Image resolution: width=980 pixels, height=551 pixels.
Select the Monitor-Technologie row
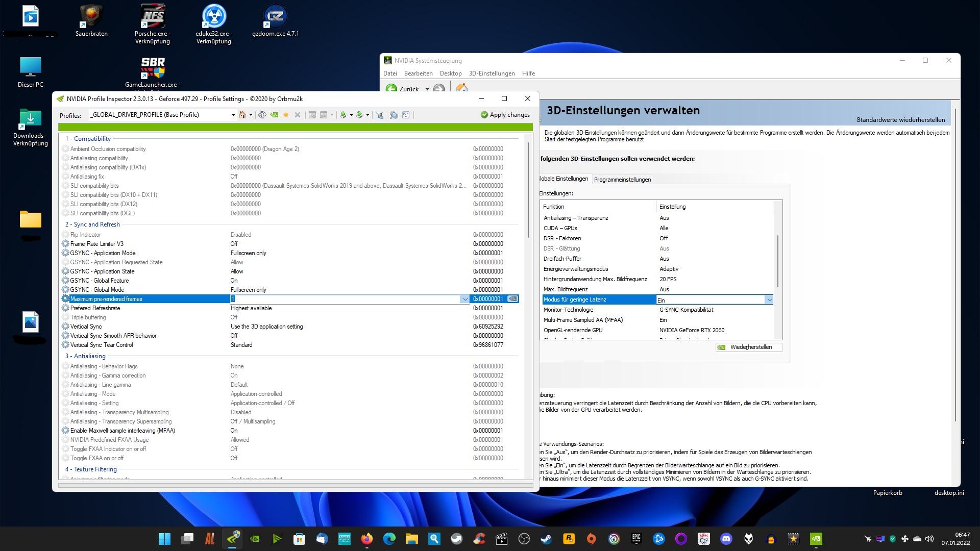click(x=657, y=310)
